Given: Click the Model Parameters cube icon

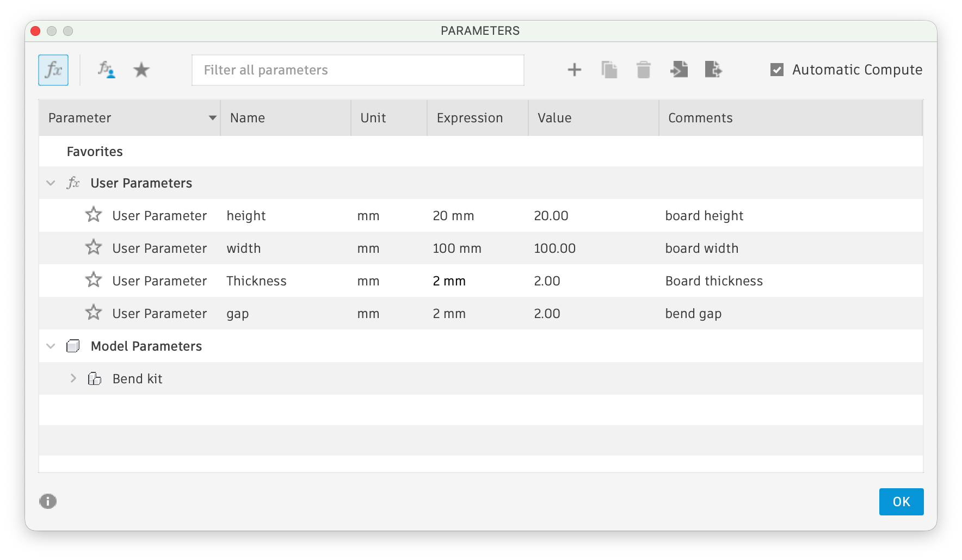Looking at the screenshot, I should pyautogui.click(x=73, y=346).
